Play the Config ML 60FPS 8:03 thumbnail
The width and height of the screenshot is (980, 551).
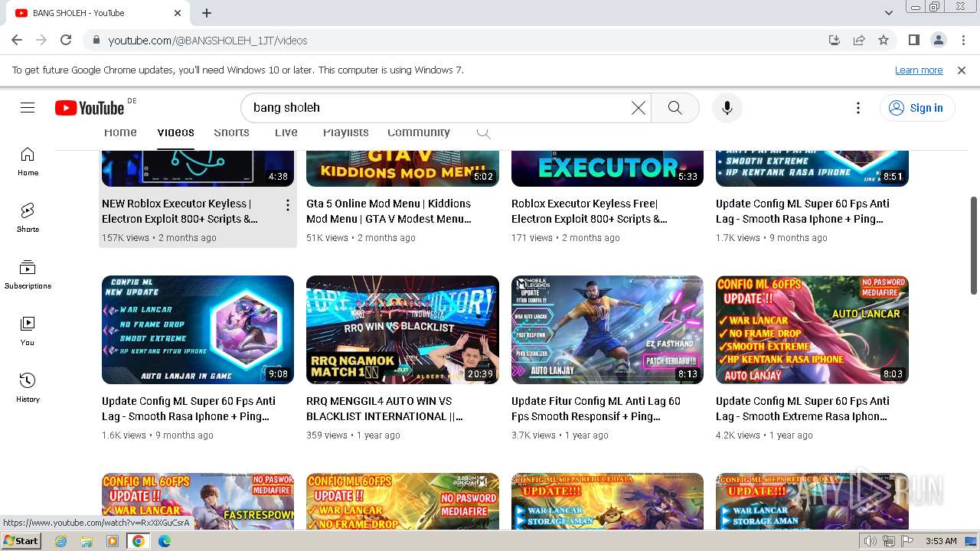[x=812, y=330]
